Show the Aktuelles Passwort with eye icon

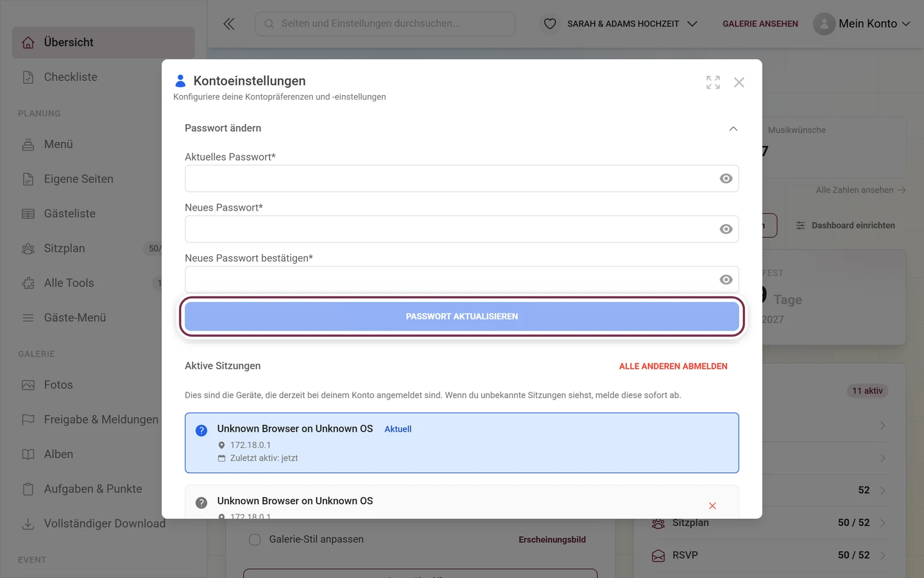point(726,179)
